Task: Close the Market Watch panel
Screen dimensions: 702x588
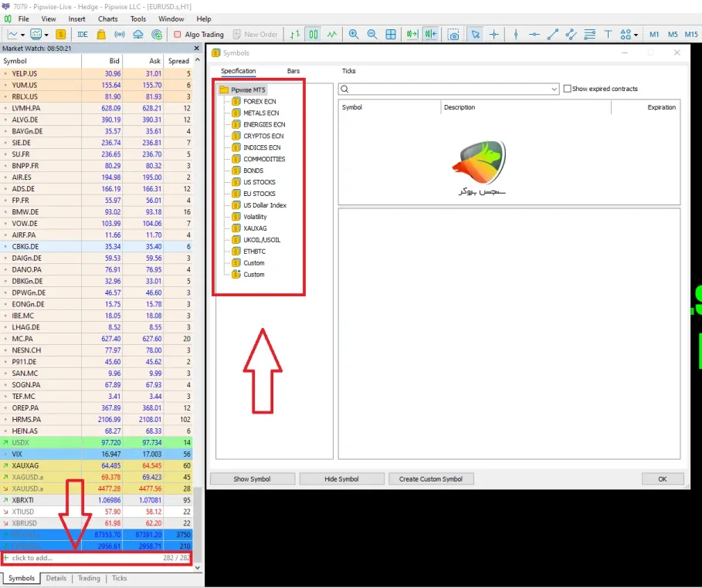Action: point(196,48)
